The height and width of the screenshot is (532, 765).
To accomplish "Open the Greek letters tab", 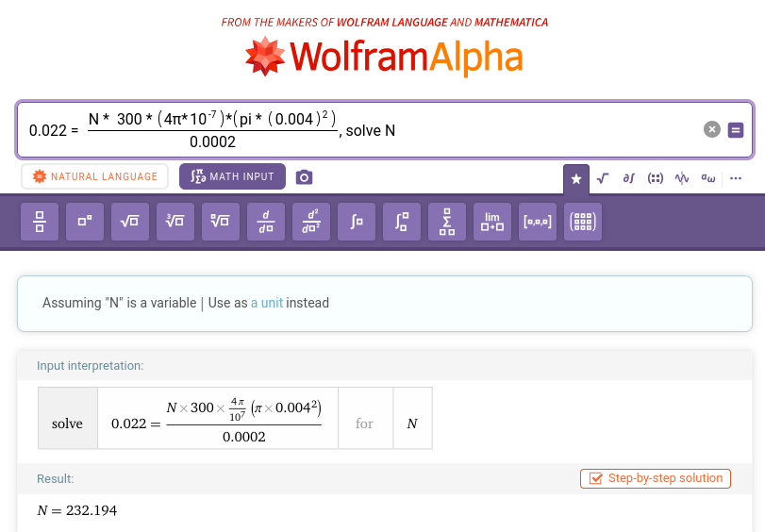I will 707,178.
